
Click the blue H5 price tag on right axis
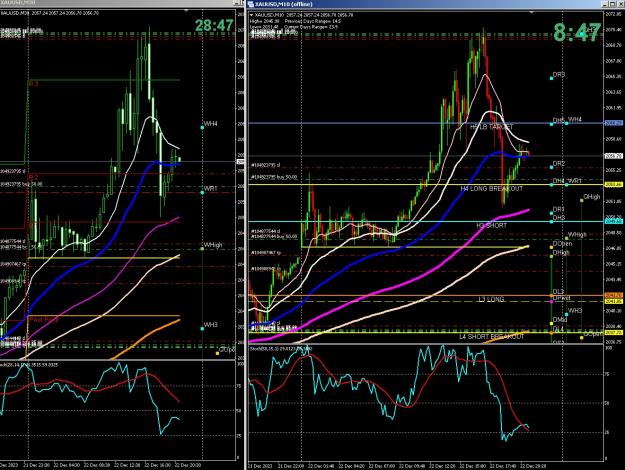pos(613,123)
